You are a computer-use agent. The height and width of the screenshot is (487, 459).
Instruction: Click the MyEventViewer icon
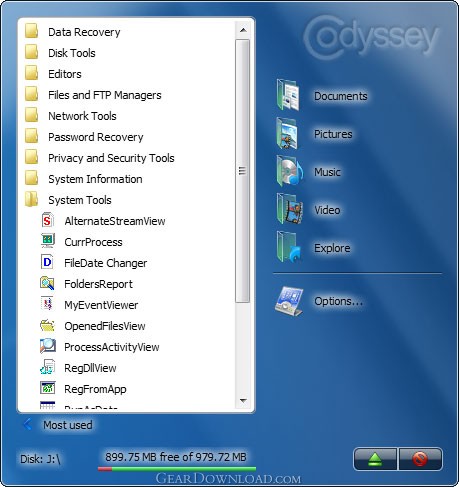[x=47, y=304]
